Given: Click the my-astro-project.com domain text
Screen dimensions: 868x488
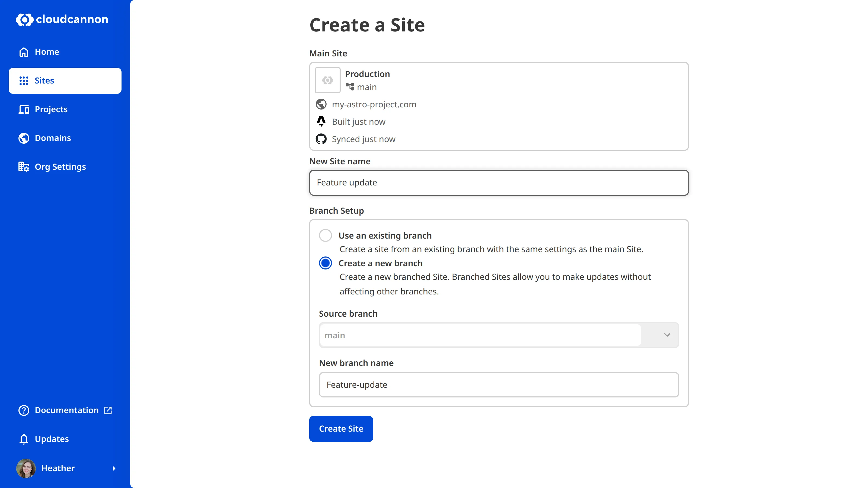Looking at the screenshot, I should (374, 104).
